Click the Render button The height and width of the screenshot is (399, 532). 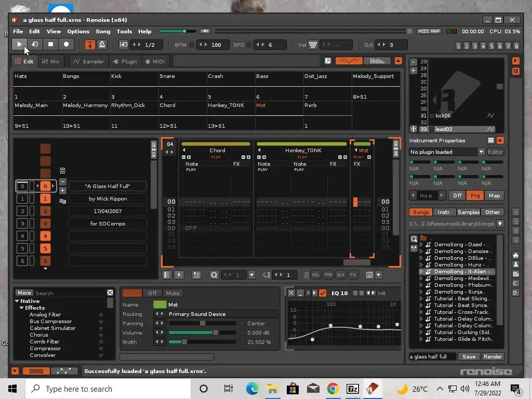coord(493,356)
